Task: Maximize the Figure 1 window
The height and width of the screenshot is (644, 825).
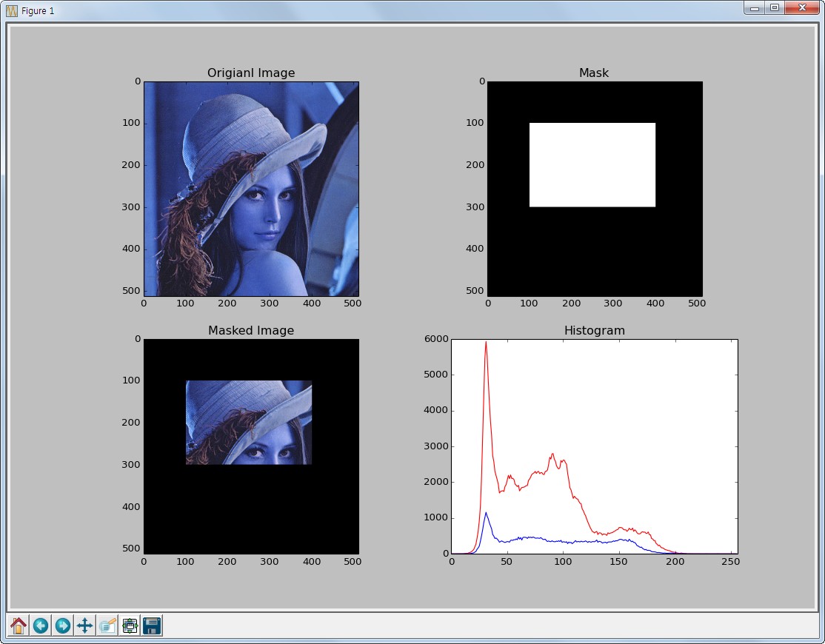Action: click(775, 7)
